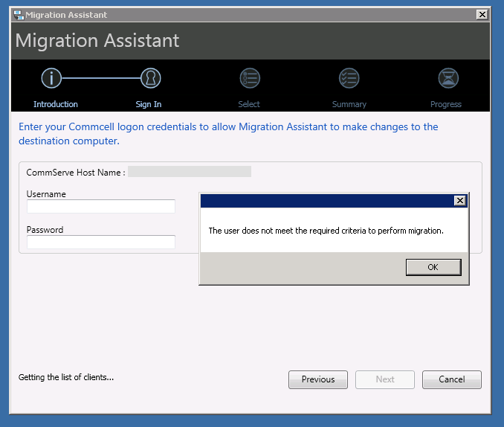The image size is (504, 427).
Task: Select the Summary step label
Action: [349, 104]
